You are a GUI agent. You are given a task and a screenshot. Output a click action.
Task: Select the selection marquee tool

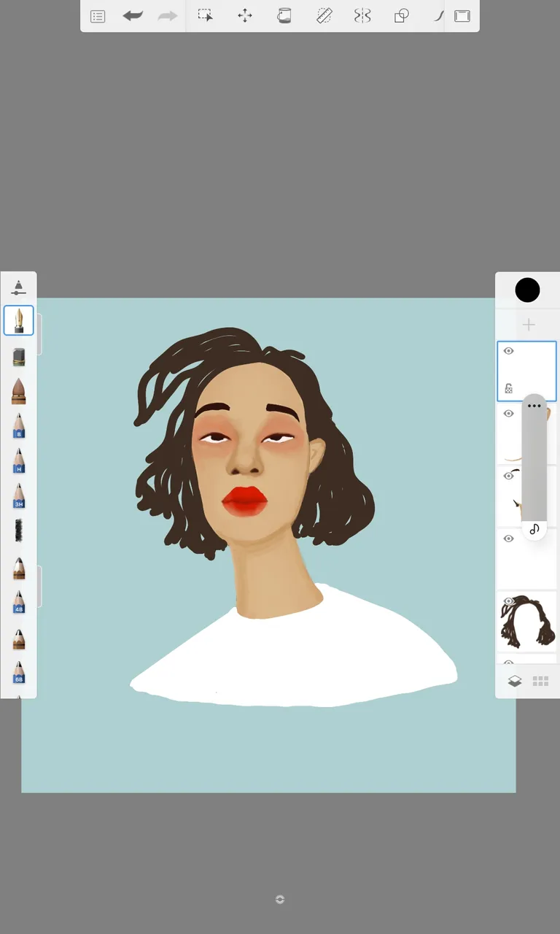[206, 15]
